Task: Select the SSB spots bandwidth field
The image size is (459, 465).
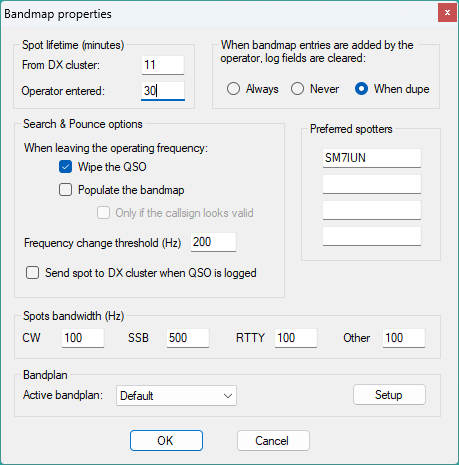Action: (x=188, y=338)
